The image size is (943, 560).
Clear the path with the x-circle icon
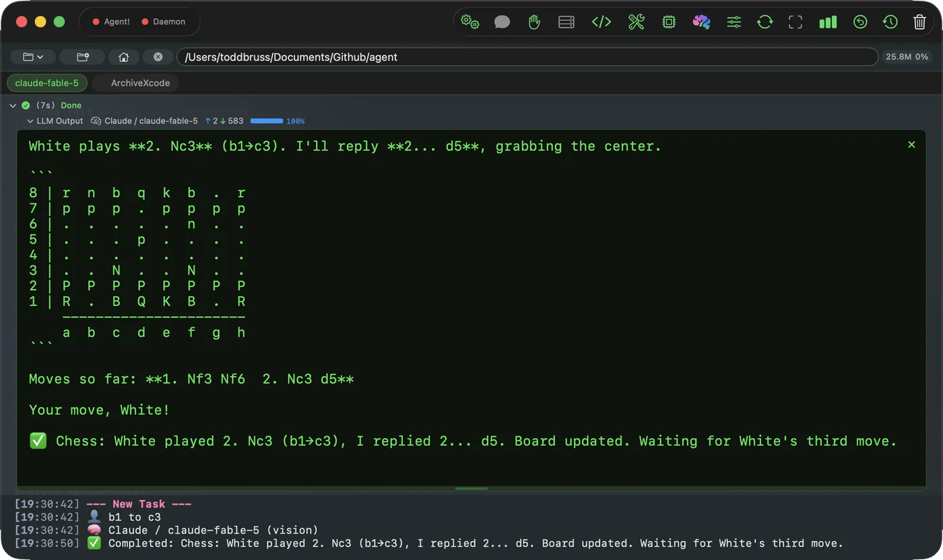point(158,57)
